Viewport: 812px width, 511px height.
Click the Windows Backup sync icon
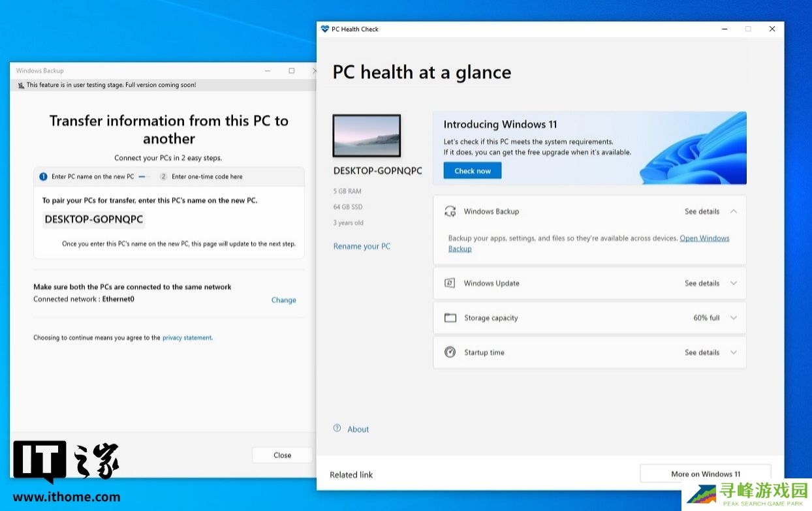click(x=450, y=211)
